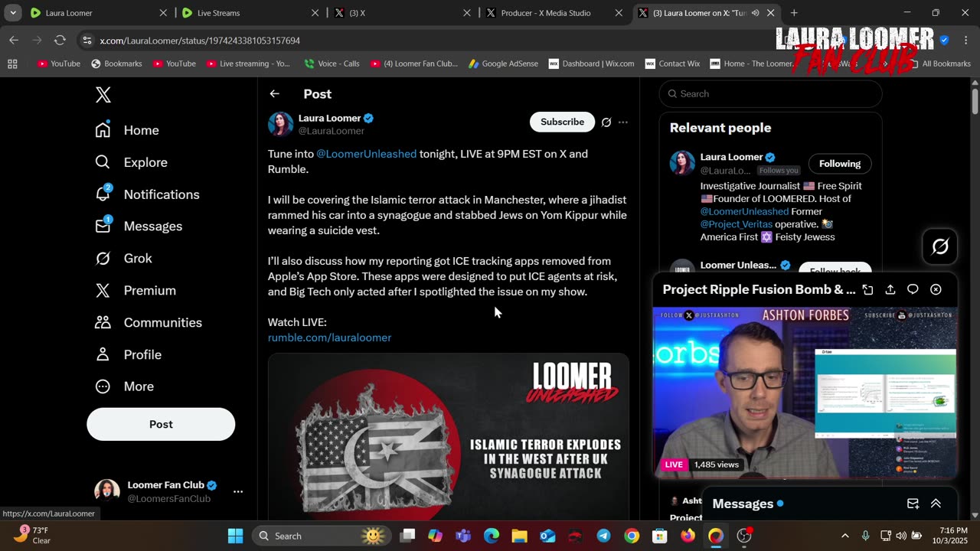Open the rumble.com/lauraloomer link
The image size is (980, 551).
pyautogui.click(x=329, y=337)
